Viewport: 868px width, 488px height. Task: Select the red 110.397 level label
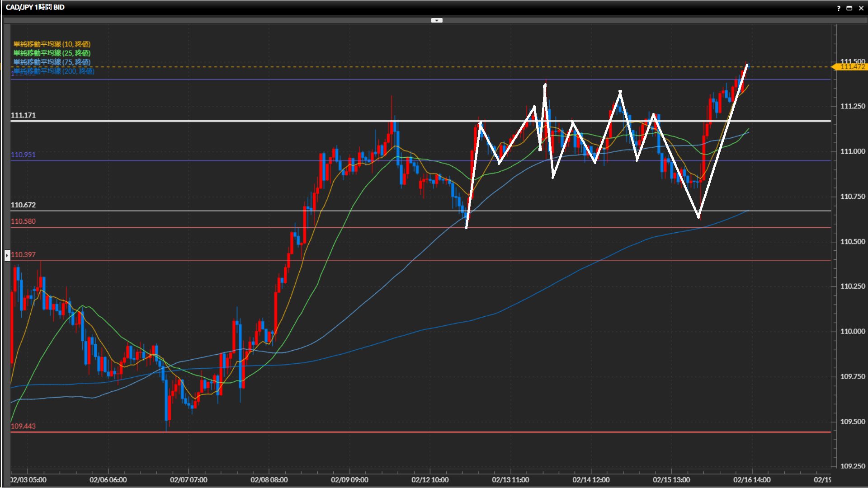point(23,254)
